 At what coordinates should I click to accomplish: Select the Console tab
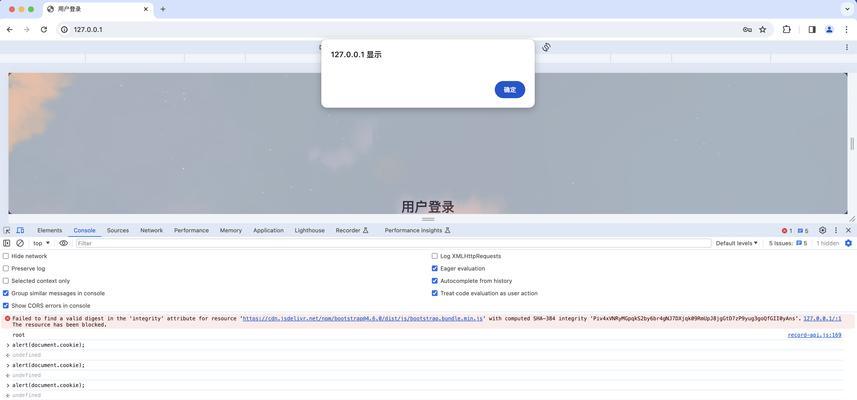pyautogui.click(x=84, y=231)
